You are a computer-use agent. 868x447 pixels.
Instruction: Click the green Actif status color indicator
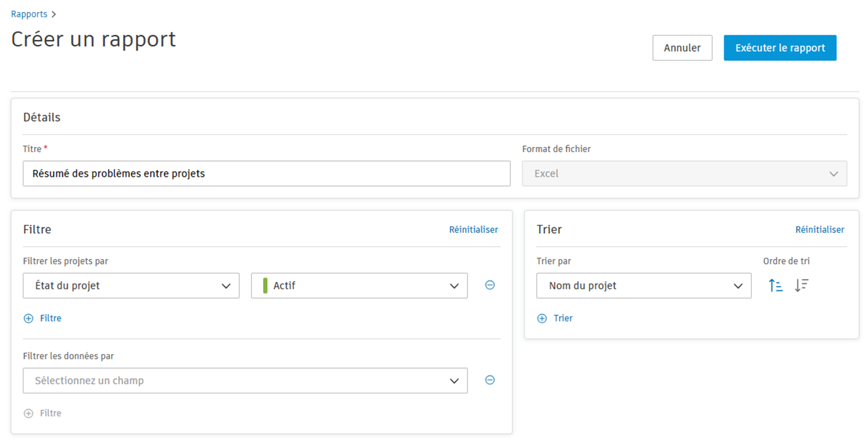[266, 285]
